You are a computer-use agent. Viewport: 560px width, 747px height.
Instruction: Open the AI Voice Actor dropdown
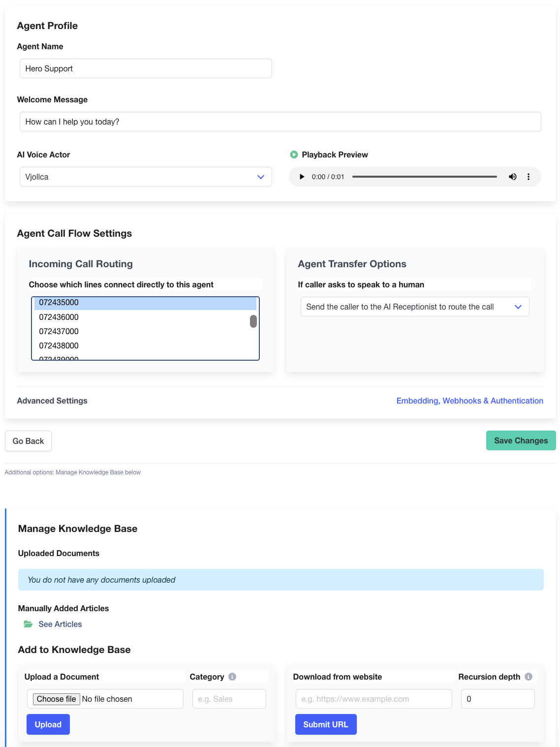tap(146, 177)
